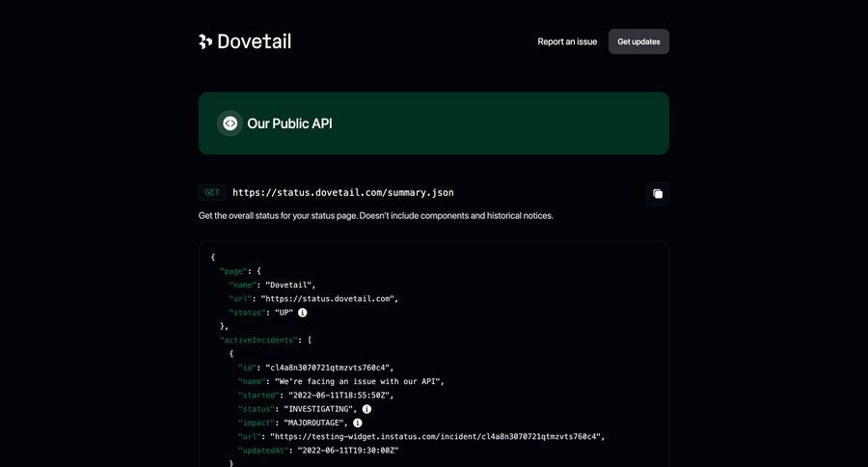Select the page name value "Dovetail"
Viewport: 868px width, 467px height.
[x=290, y=285]
